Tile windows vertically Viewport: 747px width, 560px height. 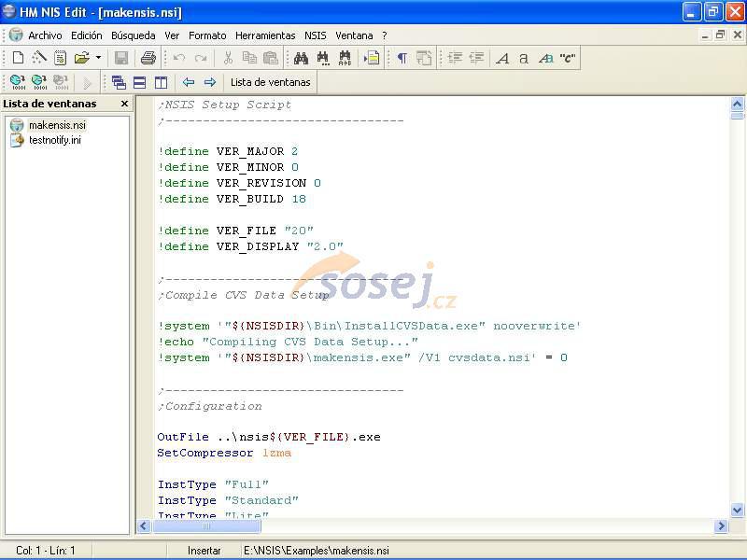(161, 82)
